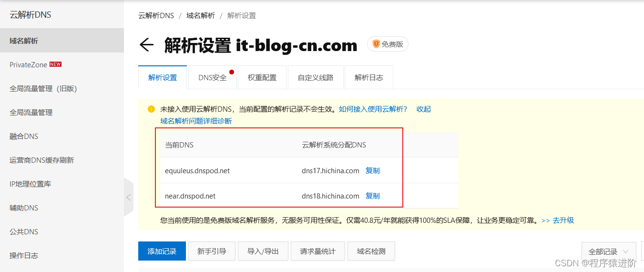Viewport: 644px width, 272px height.
Task: Click the red NEW badge next to PrivateZone
Action: (x=56, y=64)
